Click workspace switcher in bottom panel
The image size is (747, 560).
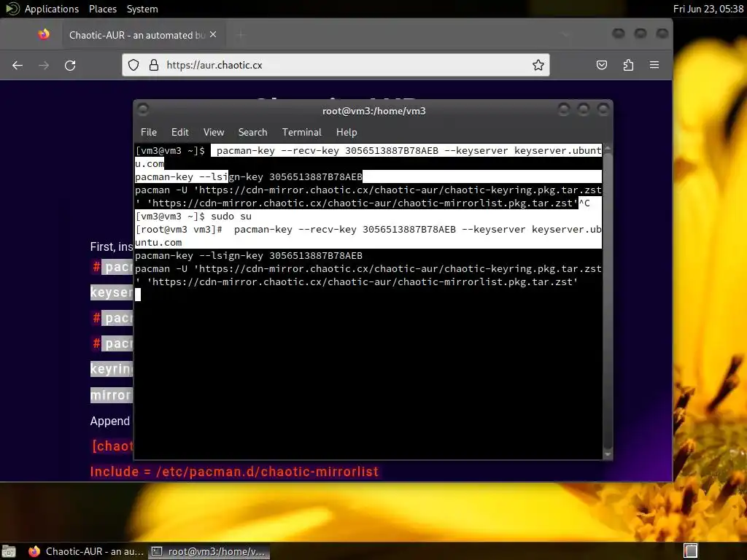(x=690, y=551)
